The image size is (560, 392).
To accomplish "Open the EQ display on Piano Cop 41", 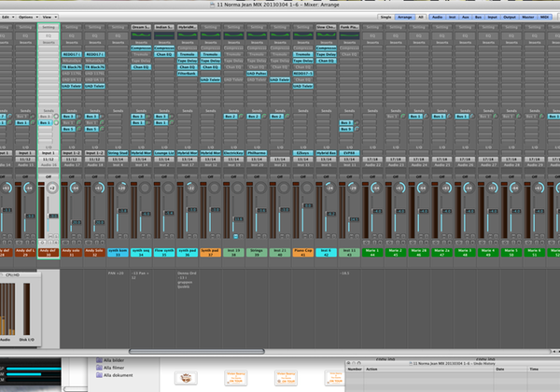I will coord(302,35).
